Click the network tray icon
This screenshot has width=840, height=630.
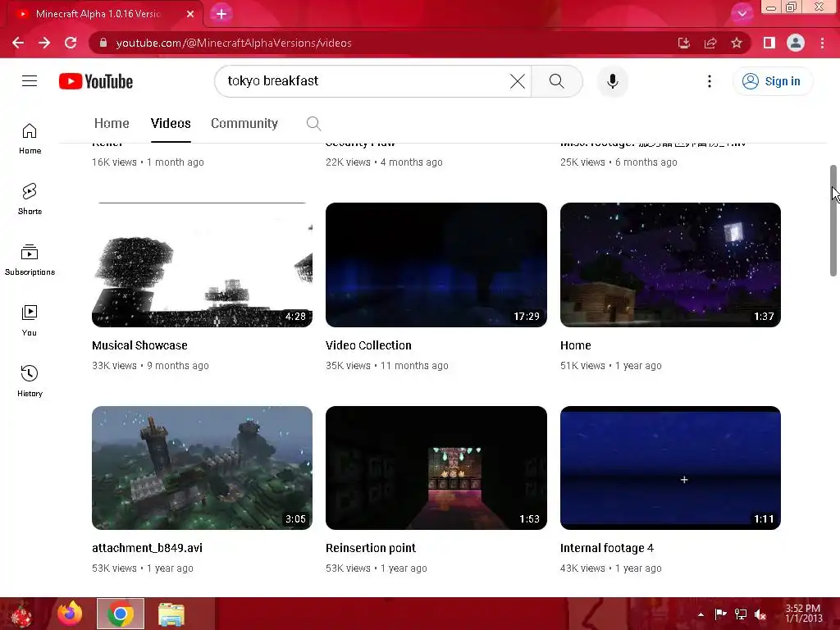(741, 614)
